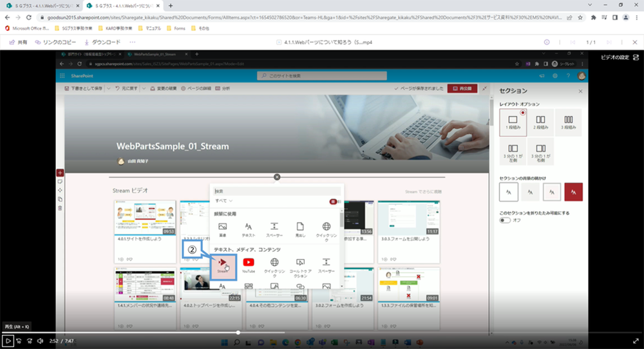644x349 pixels.
Task: Go to previous file in viewer
Action: pos(573,42)
